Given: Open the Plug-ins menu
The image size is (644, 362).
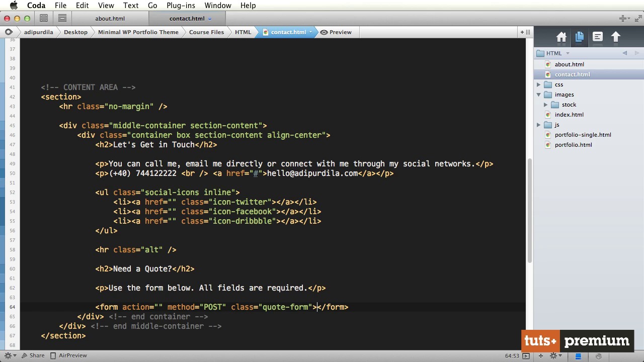Looking at the screenshot, I should coord(181,6).
